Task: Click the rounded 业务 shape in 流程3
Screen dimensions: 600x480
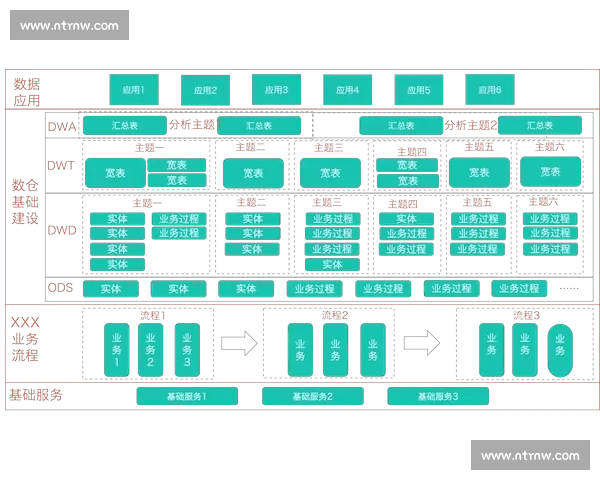Action: click(x=560, y=349)
